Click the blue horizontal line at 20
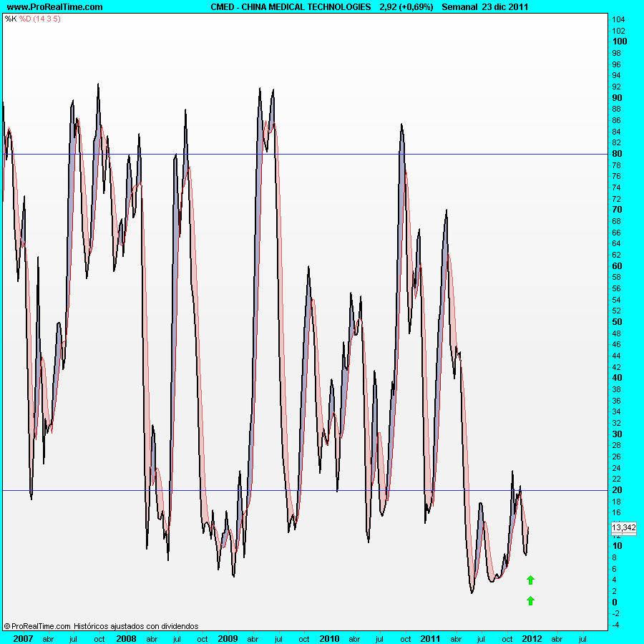Image resolution: width=644 pixels, height=644 pixels. 305,490
